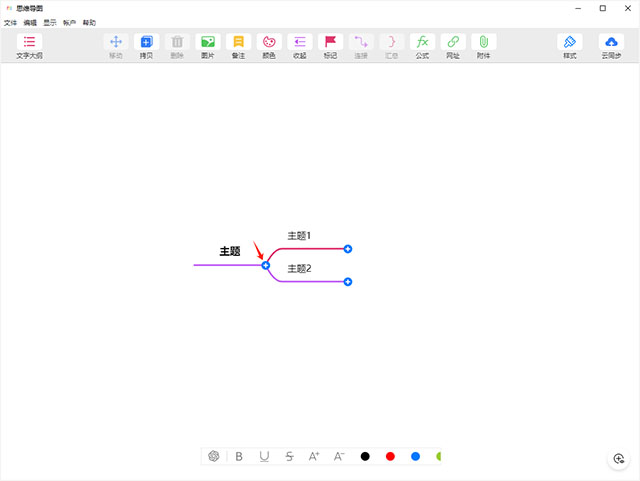Add a note with 备注 icon

pyautogui.click(x=238, y=43)
